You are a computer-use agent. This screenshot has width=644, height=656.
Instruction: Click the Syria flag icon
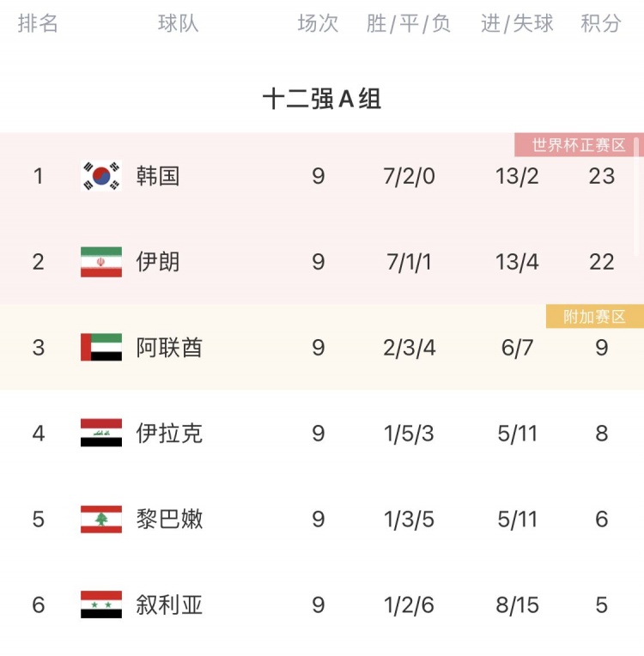click(x=101, y=604)
